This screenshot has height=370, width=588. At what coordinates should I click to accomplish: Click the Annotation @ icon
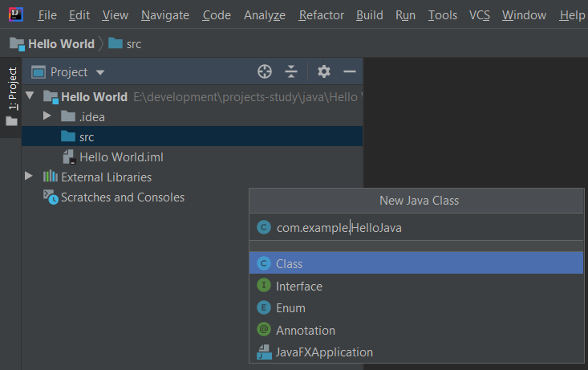[x=264, y=330]
